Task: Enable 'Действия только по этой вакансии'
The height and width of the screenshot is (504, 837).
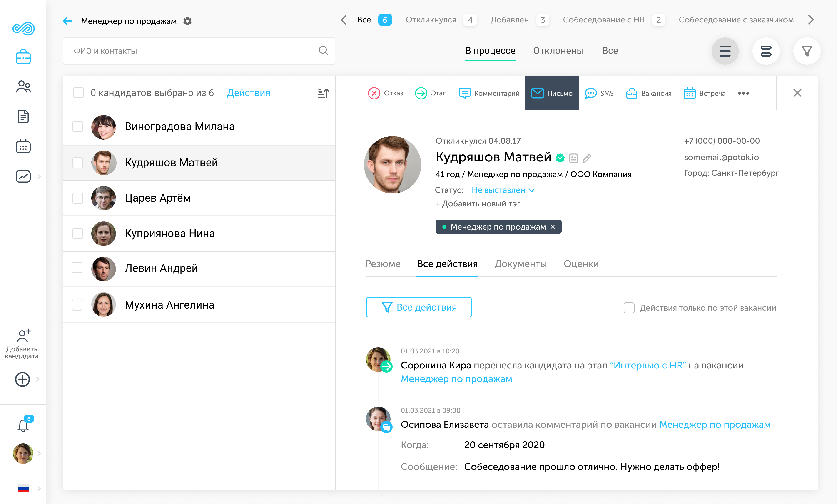Action: pos(629,308)
